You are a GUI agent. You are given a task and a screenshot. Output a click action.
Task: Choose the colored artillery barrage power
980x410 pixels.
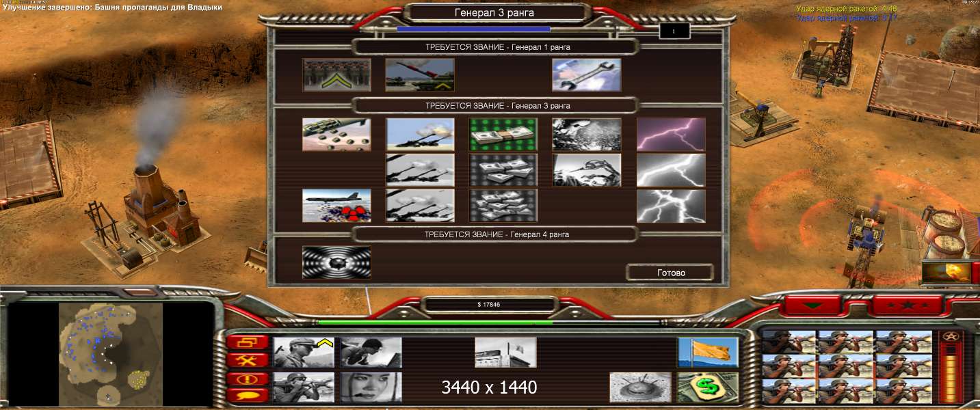point(420,135)
